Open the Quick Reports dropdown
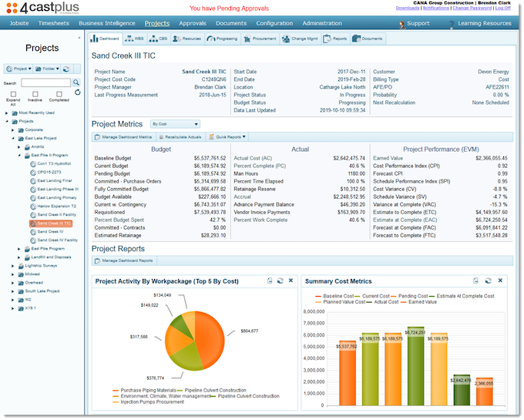Screen dimensions: 524x420 point(227,137)
